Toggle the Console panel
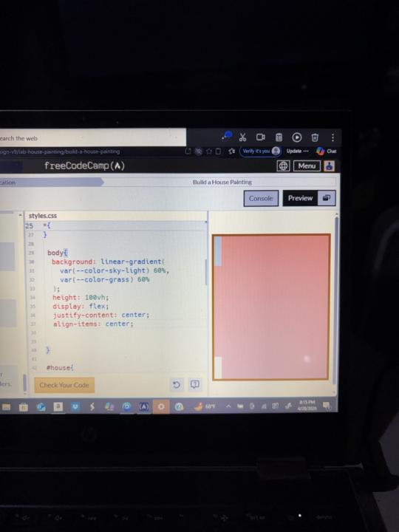This screenshot has height=532, width=399. [261, 199]
